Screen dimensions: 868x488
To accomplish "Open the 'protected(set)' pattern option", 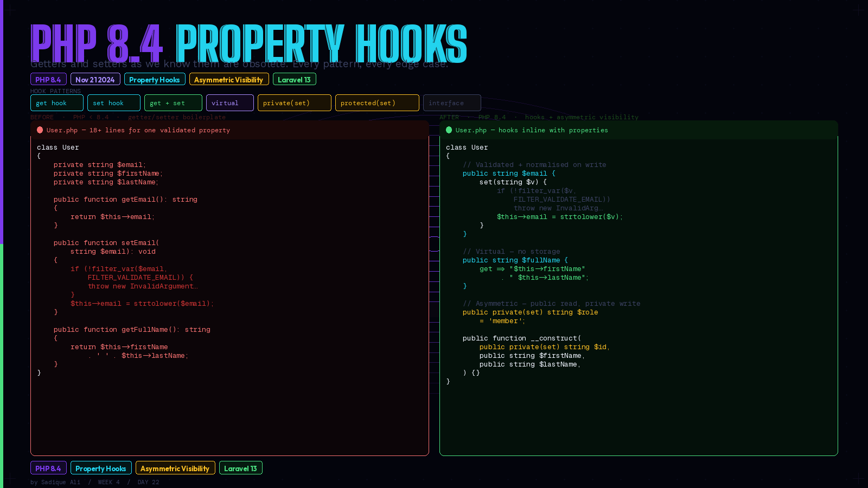I will click(376, 102).
